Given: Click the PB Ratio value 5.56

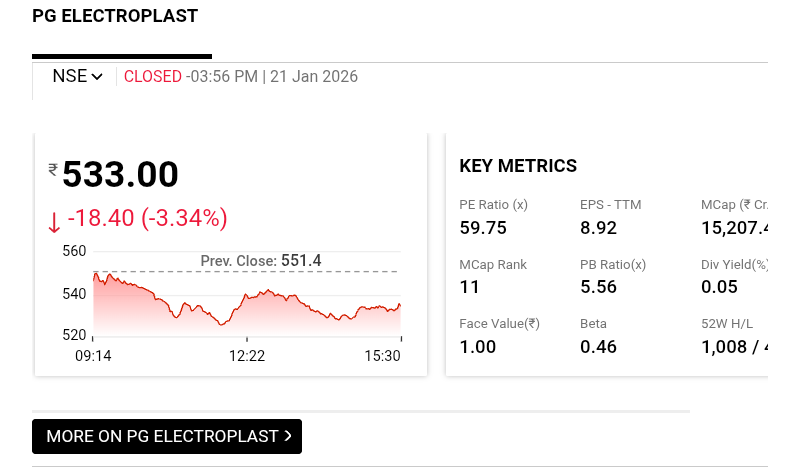Looking at the screenshot, I should [598, 287].
